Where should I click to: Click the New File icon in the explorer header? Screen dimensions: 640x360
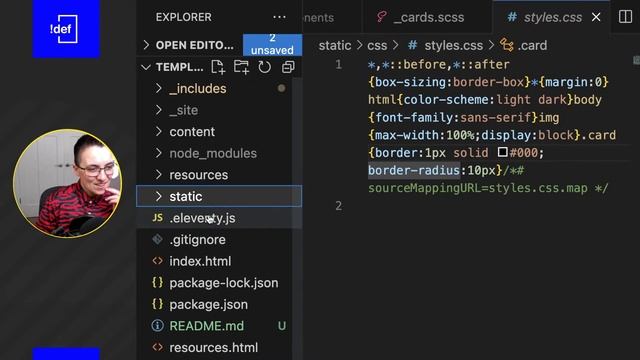coord(218,67)
